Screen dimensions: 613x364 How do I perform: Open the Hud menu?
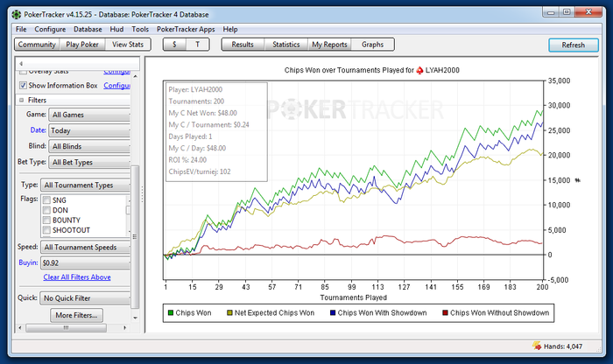[x=116, y=29]
